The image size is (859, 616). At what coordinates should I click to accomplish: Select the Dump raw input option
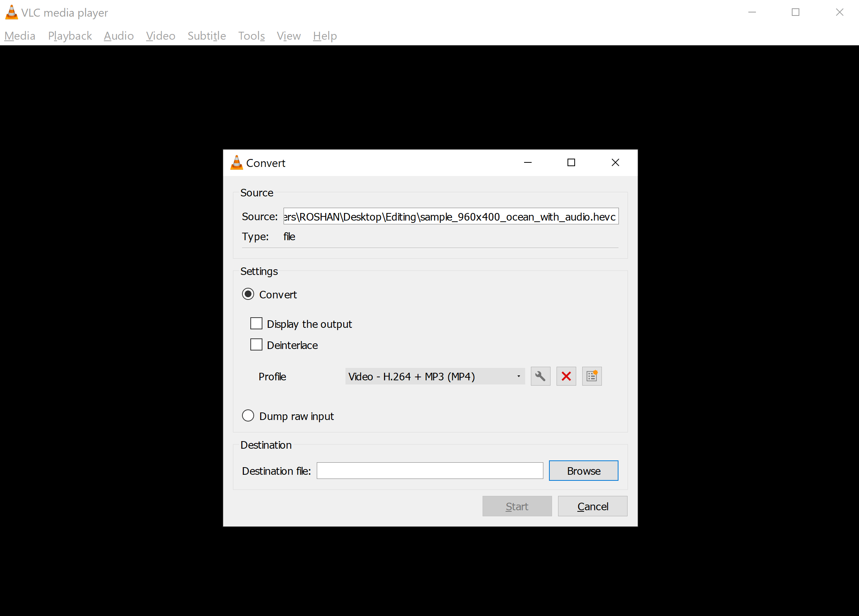[x=248, y=416]
